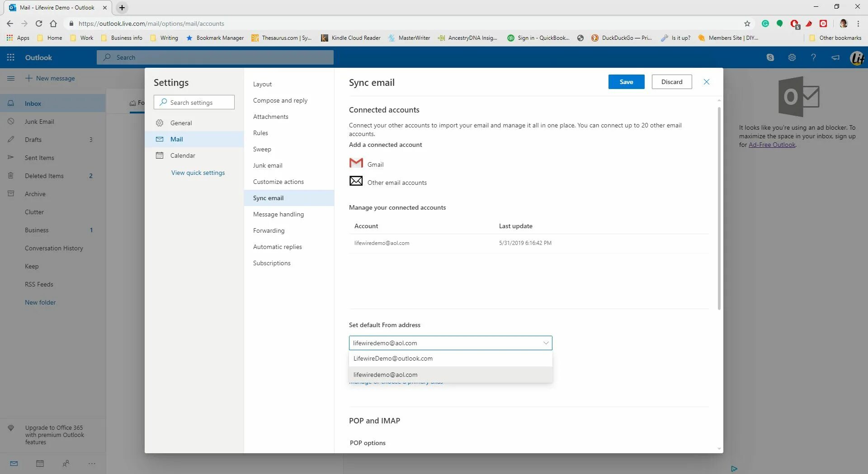Click the more options ellipsis at bottom
This screenshot has width=868, height=474.
click(x=92, y=463)
